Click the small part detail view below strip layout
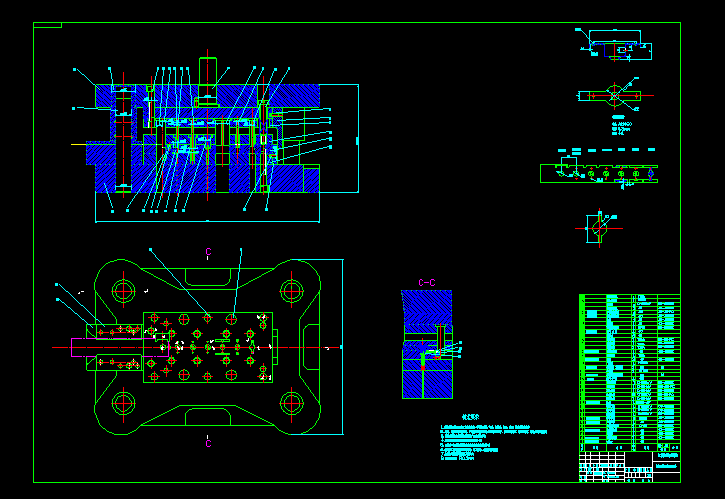 [599, 228]
